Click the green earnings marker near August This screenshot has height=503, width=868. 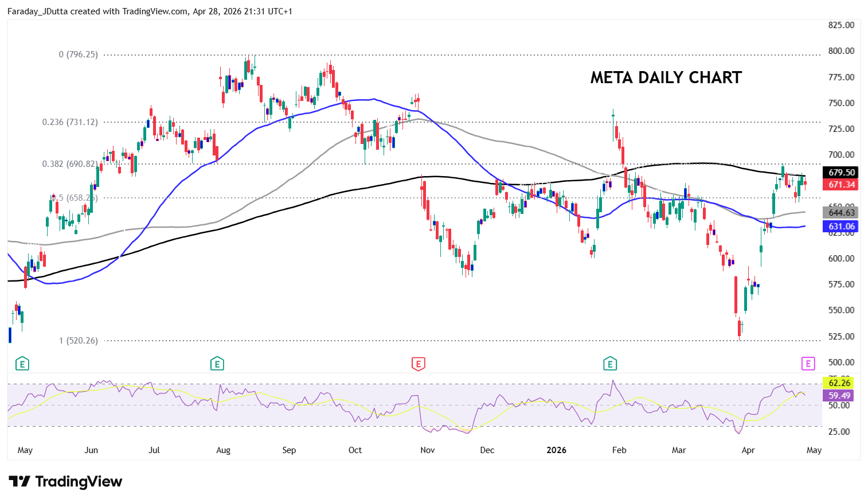click(x=217, y=364)
